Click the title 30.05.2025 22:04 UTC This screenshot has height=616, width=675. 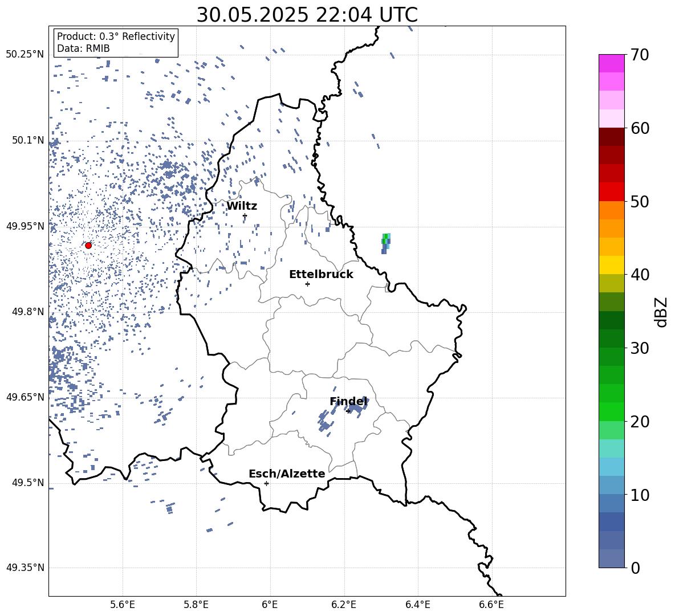[x=307, y=15]
